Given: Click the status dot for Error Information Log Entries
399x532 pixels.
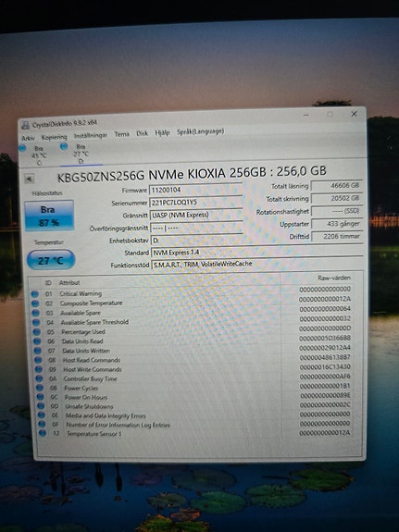Looking at the screenshot, I should (42, 424).
